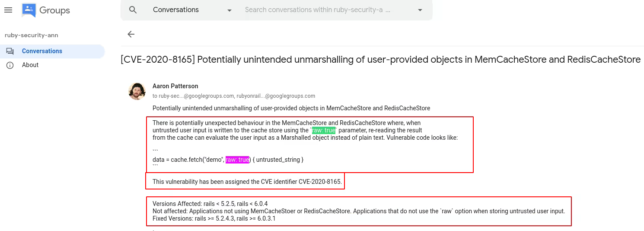The height and width of the screenshot is (231, 644).
Task: Select About in the sidebar
Action: pos(30,65)
